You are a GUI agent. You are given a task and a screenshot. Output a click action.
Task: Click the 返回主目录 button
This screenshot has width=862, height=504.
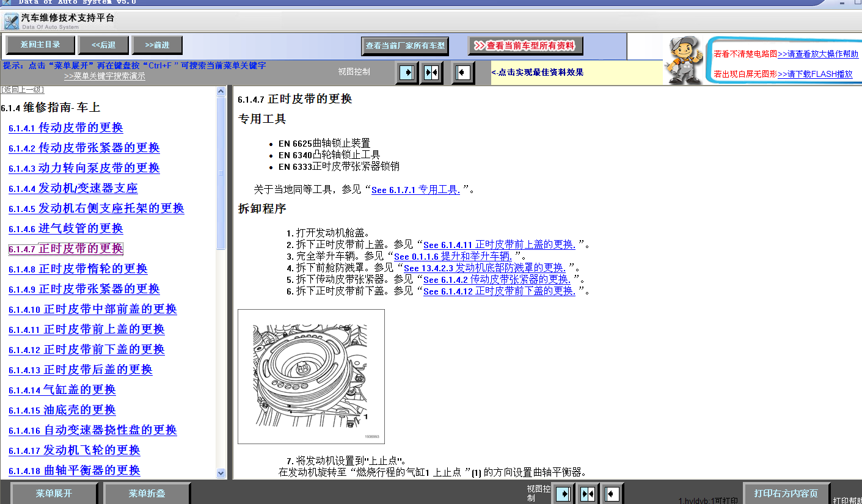click(x=40, y=45)
